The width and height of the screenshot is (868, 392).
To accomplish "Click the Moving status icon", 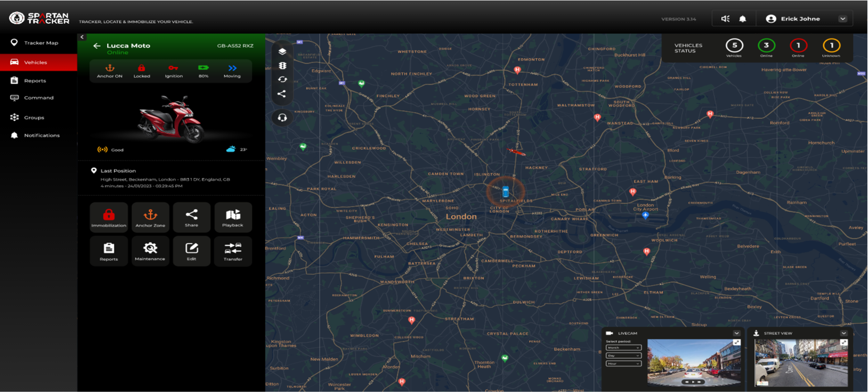I will click(232, 68).
